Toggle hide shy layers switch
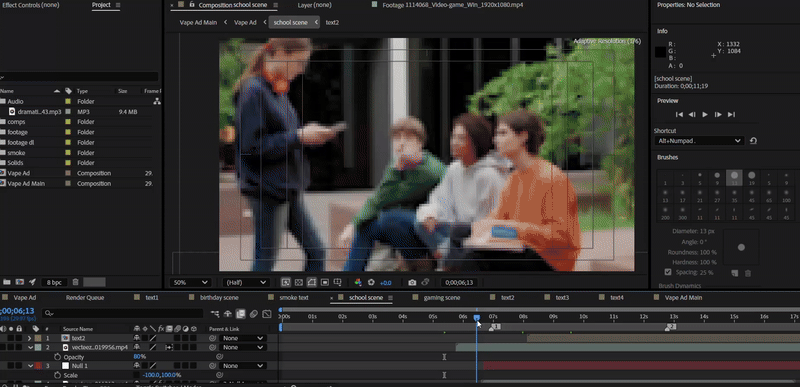This screenshot has height=387, width=800. coord(228,314)
